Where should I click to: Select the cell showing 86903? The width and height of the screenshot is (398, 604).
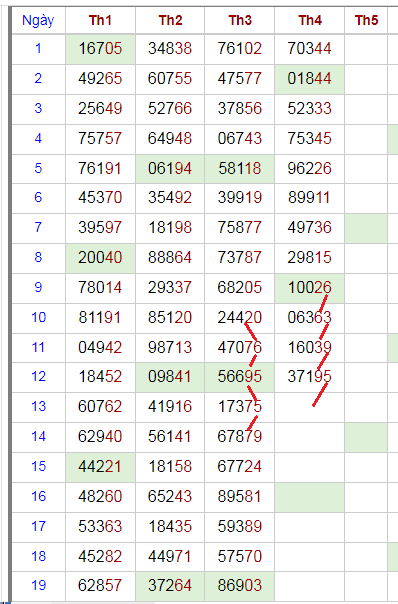(240, 586)
